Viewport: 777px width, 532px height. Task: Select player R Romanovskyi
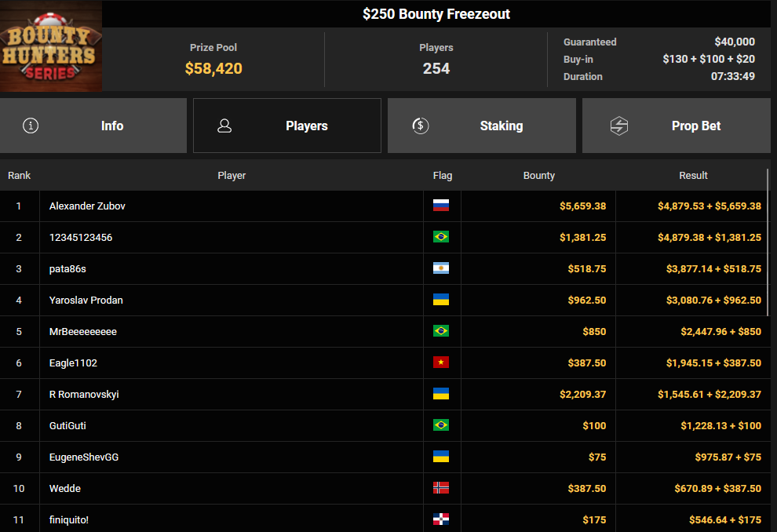[x=84, y=395]
